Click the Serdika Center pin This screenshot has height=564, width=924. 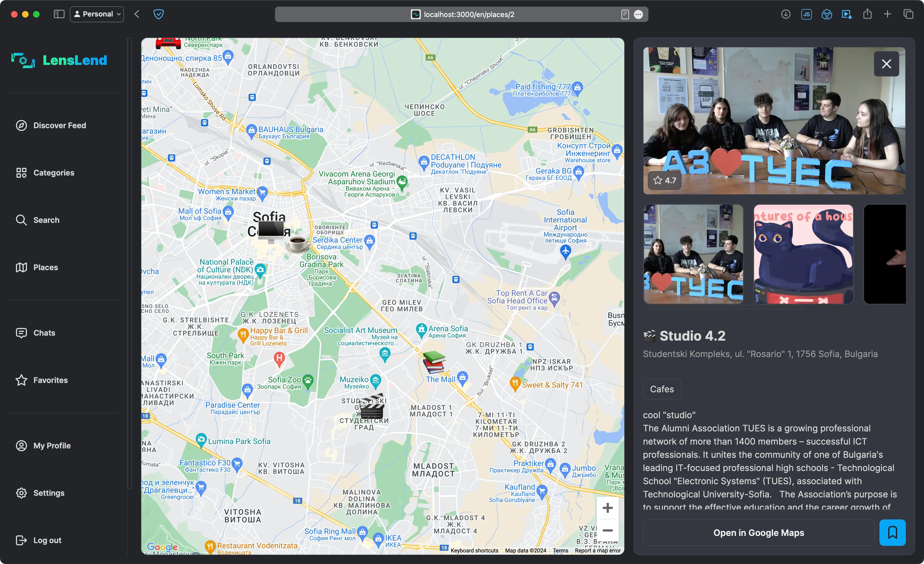[369, 242]
